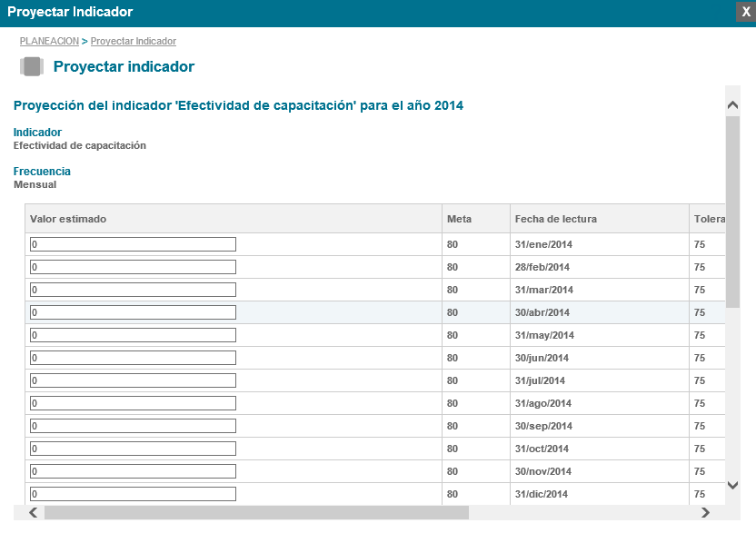Focus the estimated value field for 31/ene/2014
This screenshot has width=756, height=533.
pos(133,244)
